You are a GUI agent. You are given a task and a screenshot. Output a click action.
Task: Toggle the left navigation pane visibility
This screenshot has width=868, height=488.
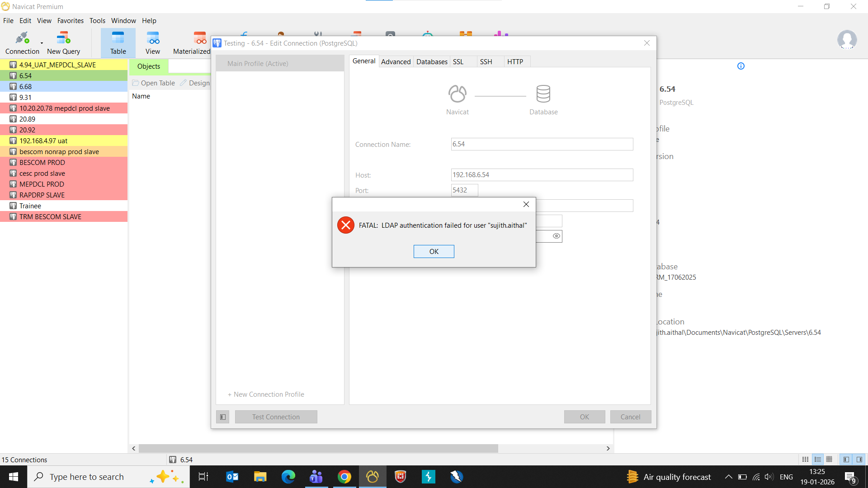click(846, 460)
